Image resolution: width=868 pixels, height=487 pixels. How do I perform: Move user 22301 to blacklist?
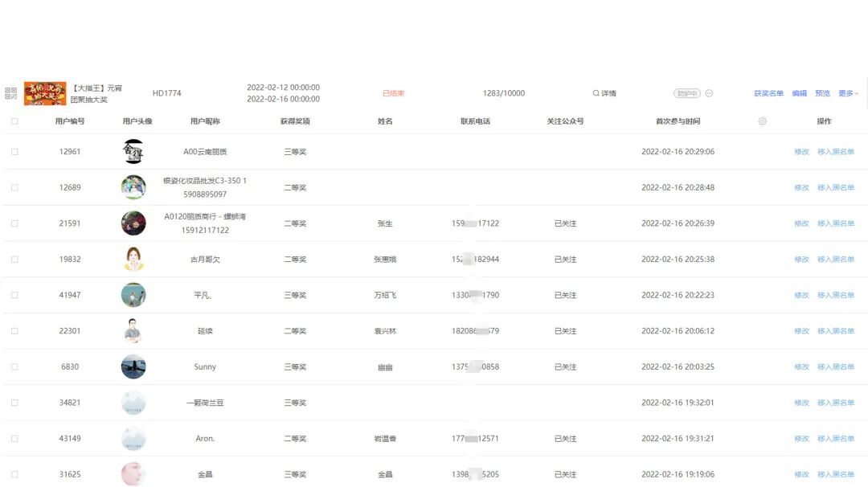pos(836,331)
